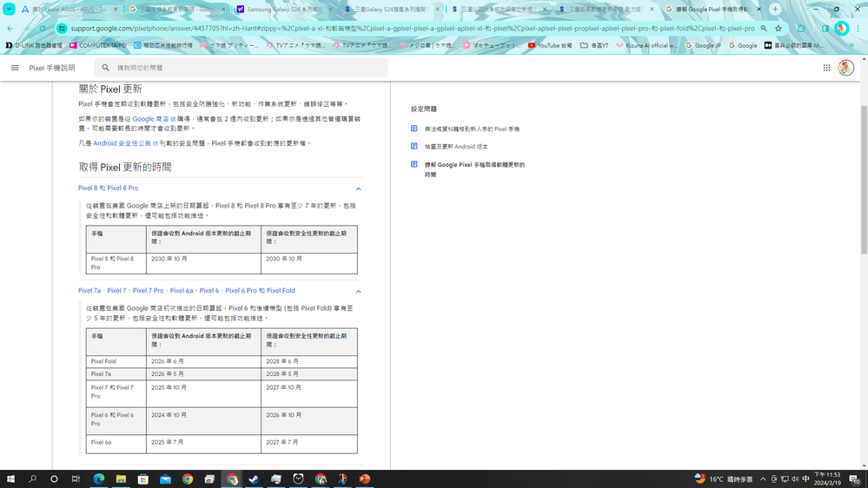Go back to the previous page

click(x=10, y=28)
